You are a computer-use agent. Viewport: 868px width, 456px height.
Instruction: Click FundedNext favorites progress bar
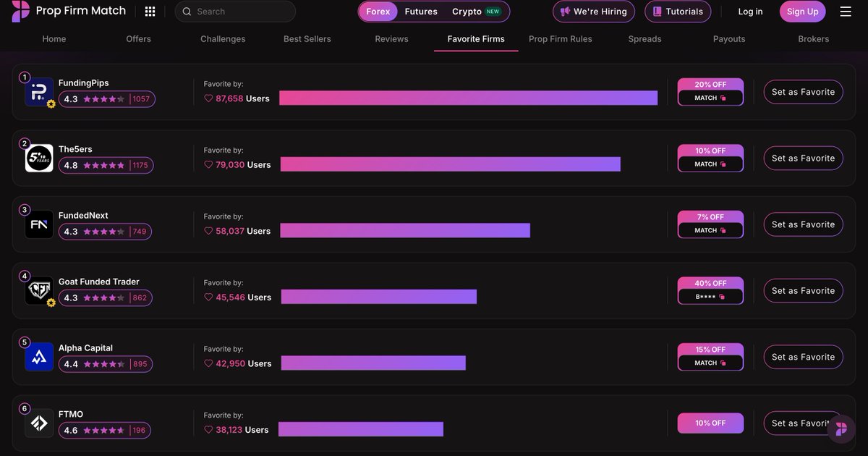click(x=405, y=230)
